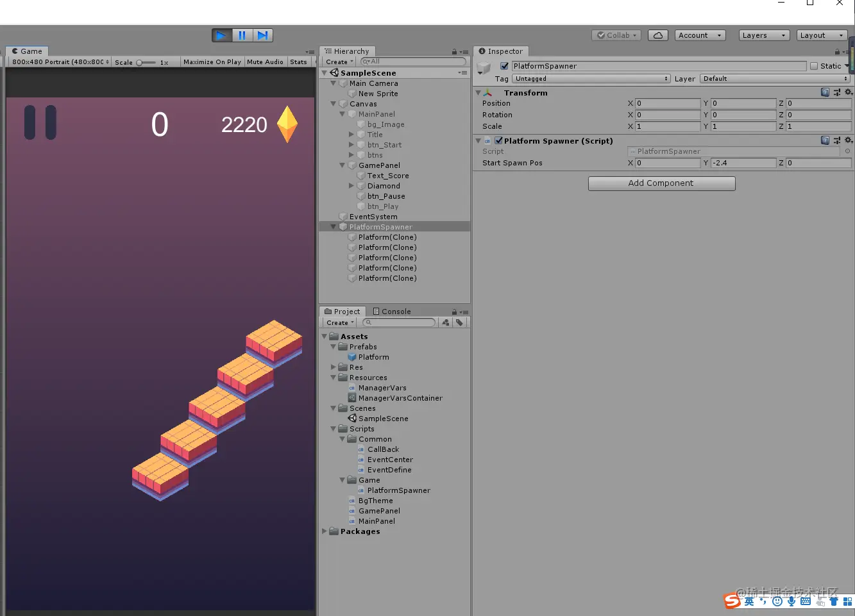Click the Sogou input method S logo
Screen dimensions: 855x616
732,601
